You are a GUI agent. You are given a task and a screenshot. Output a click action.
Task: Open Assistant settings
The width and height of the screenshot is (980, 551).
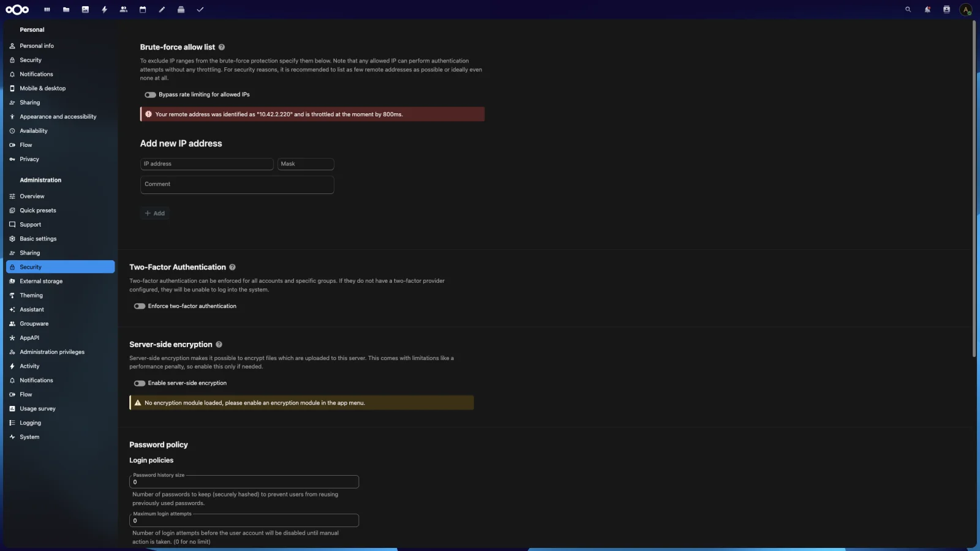(x=61, y=310)
